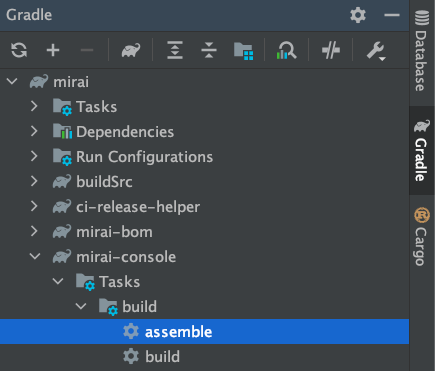Select the assemble task
435x371 pixels.
204,331
